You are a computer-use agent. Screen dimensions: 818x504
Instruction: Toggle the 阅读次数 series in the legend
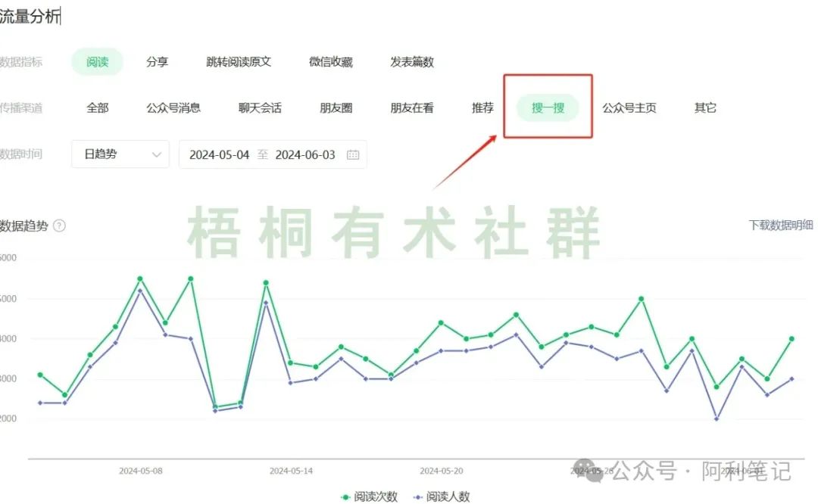tap(371, 496)
